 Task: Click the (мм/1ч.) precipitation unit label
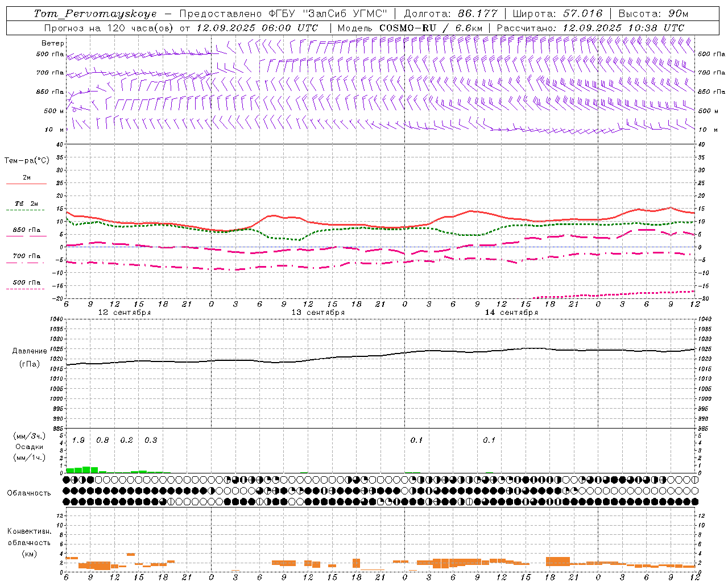click(30, 458)
